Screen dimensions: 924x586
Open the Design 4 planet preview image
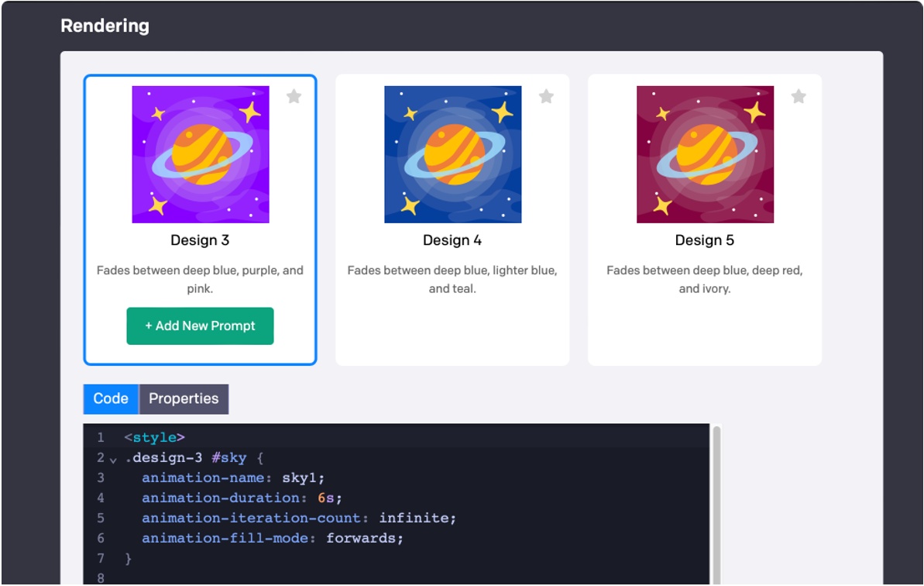pos(452,153)
